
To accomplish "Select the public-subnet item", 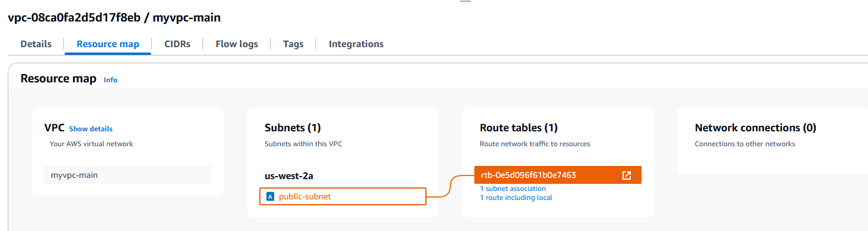I will pos(343,196).
